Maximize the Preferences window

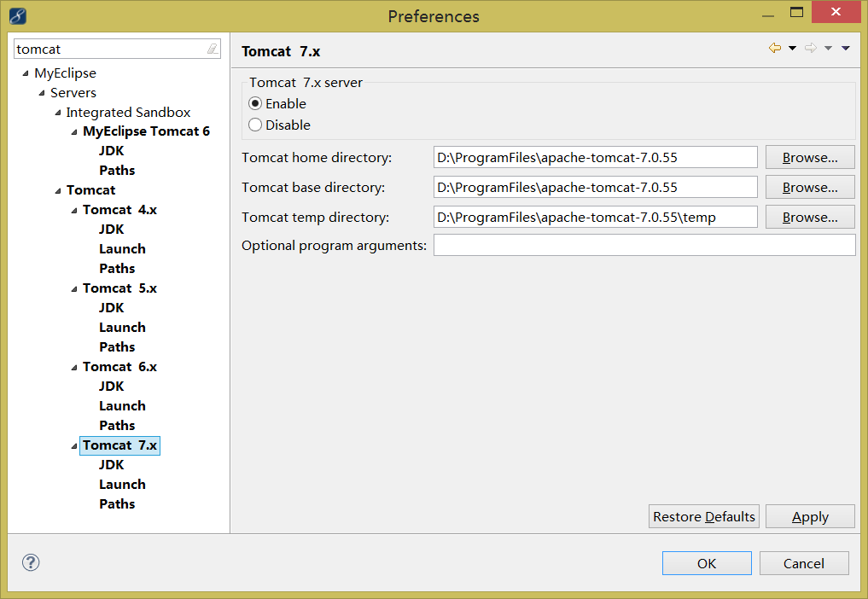coord(796,12)
